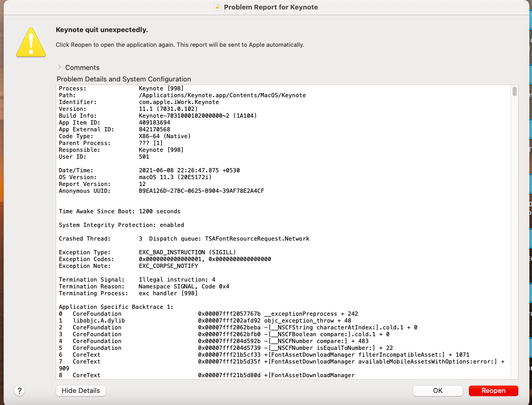The width and height of the screenshot is (532, 405).
Task: Click OK to dismiss the problem report
Action: (x=437, y=390)
